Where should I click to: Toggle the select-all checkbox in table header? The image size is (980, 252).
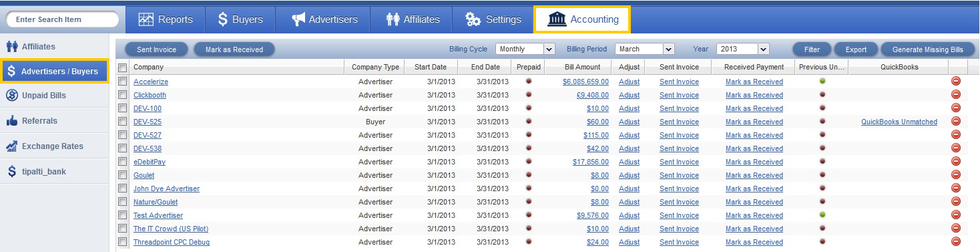pos(122,68)
